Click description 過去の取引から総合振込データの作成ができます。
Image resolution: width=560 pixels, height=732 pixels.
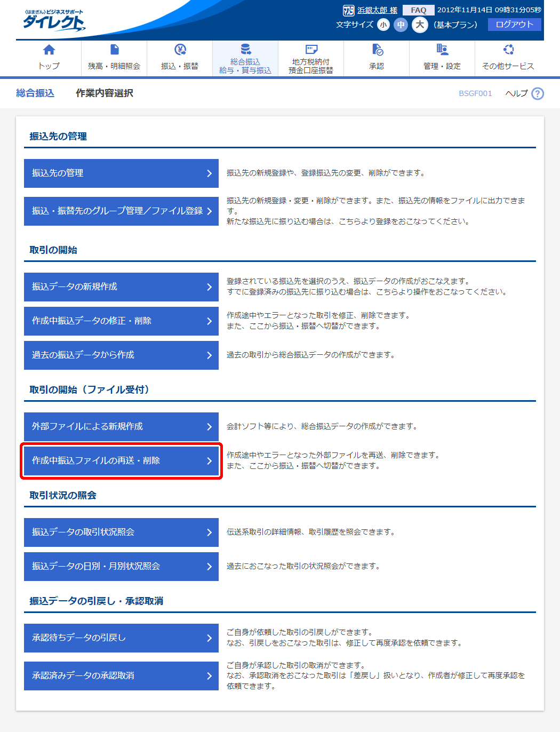[x=310, y=355]
